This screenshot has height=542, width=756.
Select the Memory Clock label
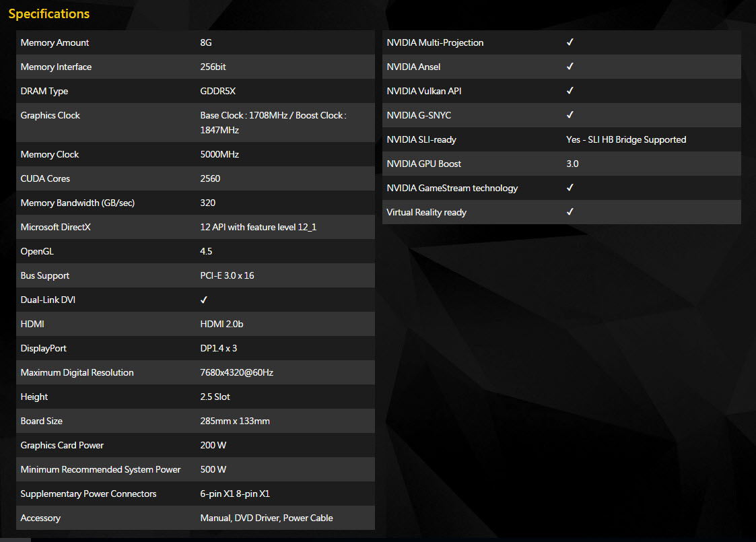coord(49,154)
